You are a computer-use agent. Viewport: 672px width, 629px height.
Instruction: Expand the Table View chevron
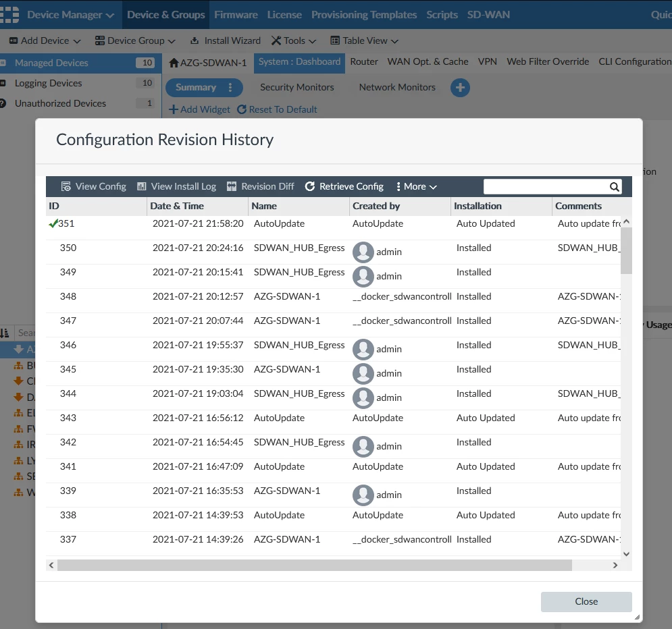(394, 42)
